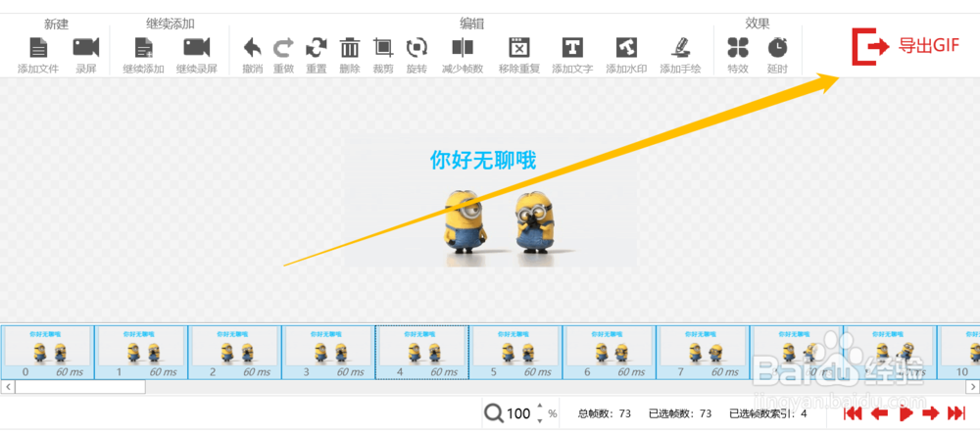Open the 添加水印 watermark tool
Image resolution: width=980 pixels, height=435 pixels.
tap(626, 47)
